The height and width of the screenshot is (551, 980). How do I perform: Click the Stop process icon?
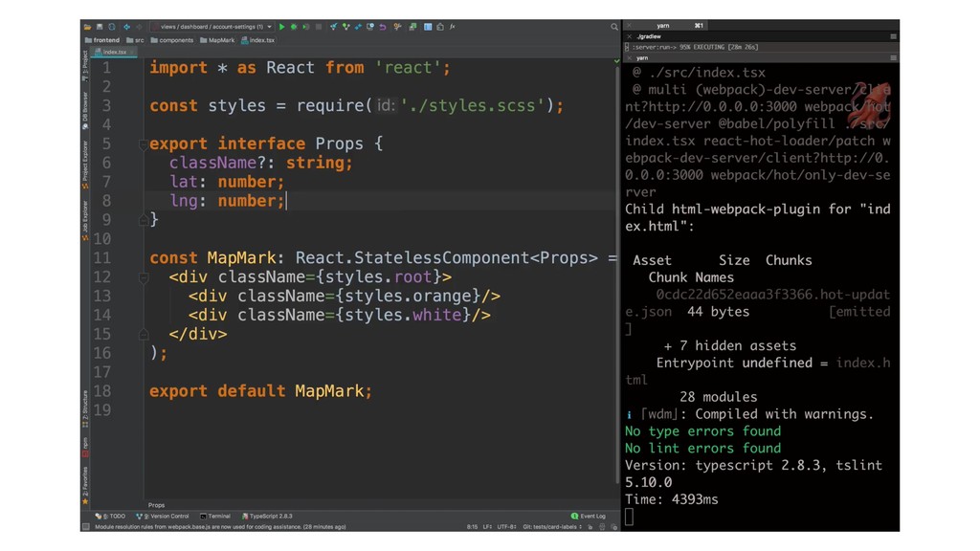[319, 27]
